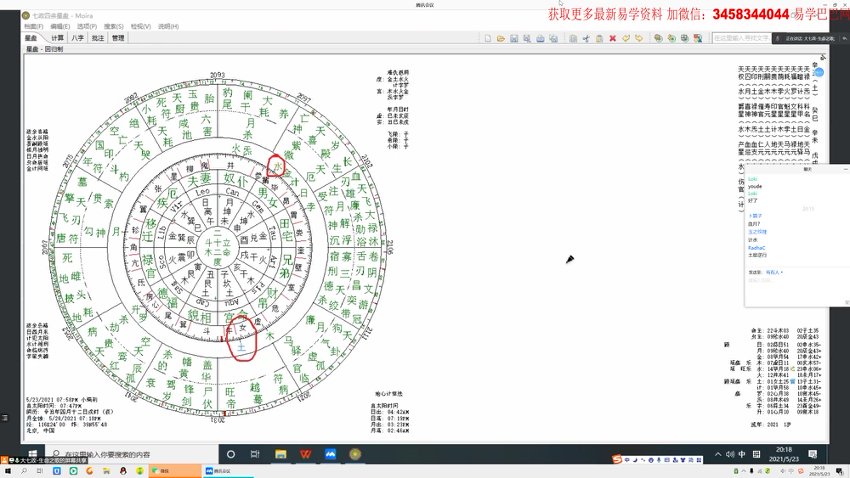The image size is (850, 478).
Task: Open File Explorer from taskbar
Action: (x=280, y=454)
